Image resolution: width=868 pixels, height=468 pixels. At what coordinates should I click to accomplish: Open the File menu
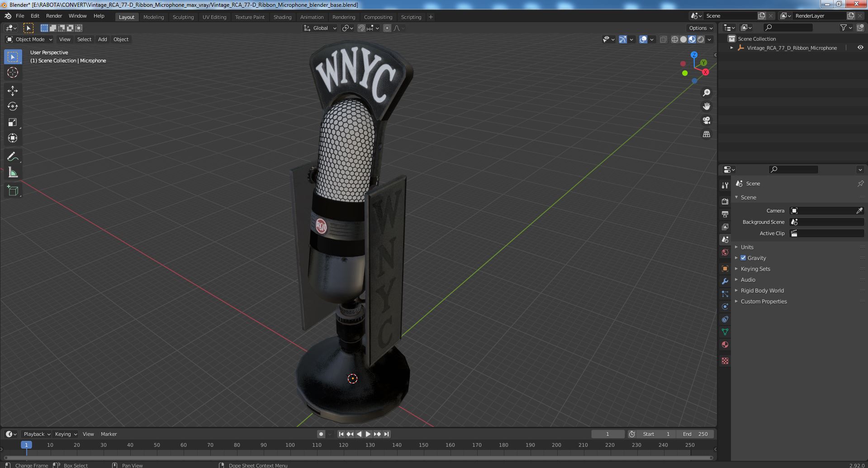click(x=20, y=16)
